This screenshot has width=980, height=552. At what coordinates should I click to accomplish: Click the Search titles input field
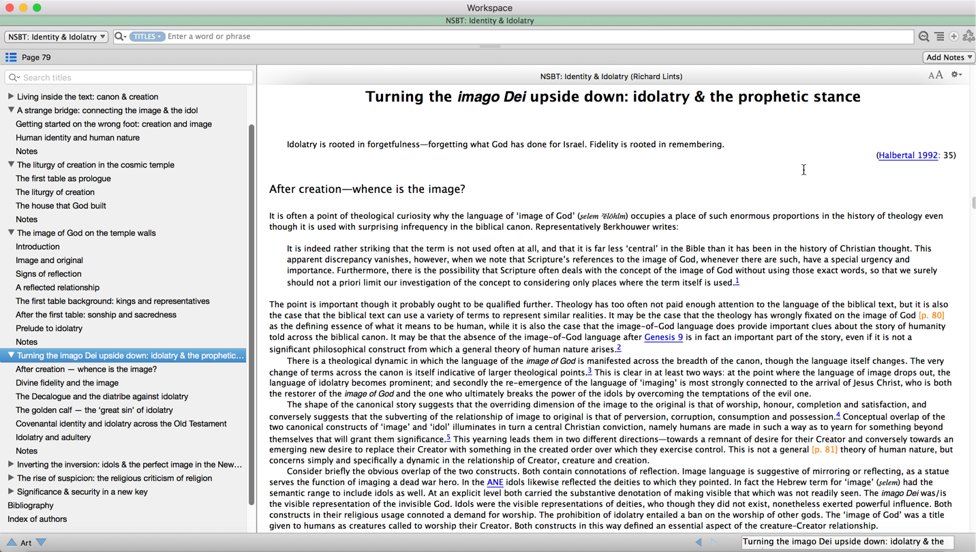129,78
